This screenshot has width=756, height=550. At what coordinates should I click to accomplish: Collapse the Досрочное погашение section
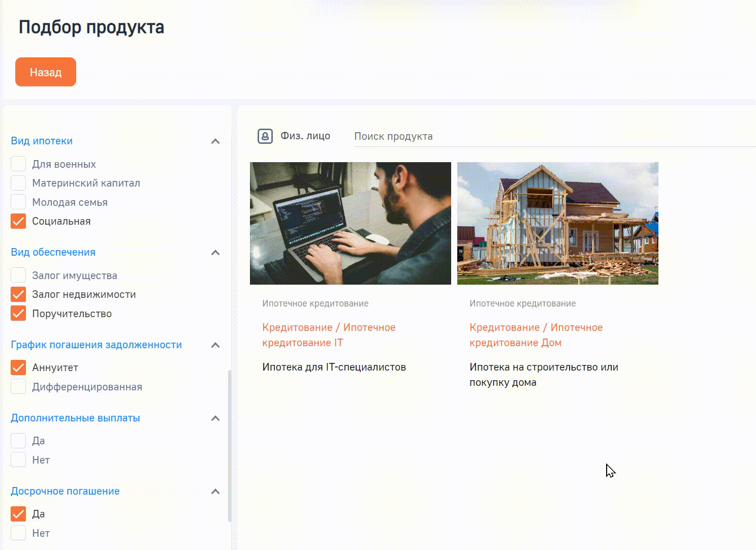click(215, 492)
